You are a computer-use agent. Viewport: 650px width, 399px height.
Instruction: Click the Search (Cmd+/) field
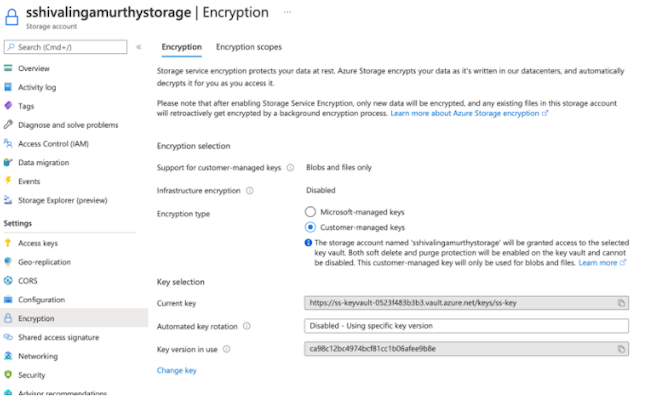[65, 47]
